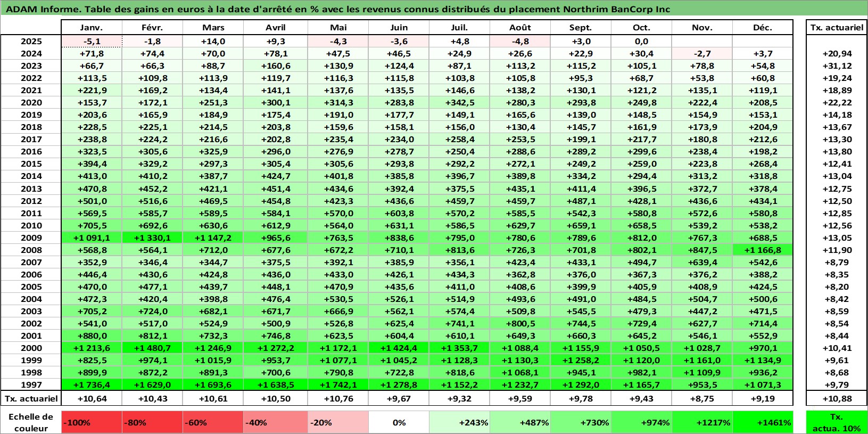Image resolution: width=868 pixels, height=434 pixels.
Task: Select the +1 258,2 cell in the 1999 row
Action: pos(581,360)
